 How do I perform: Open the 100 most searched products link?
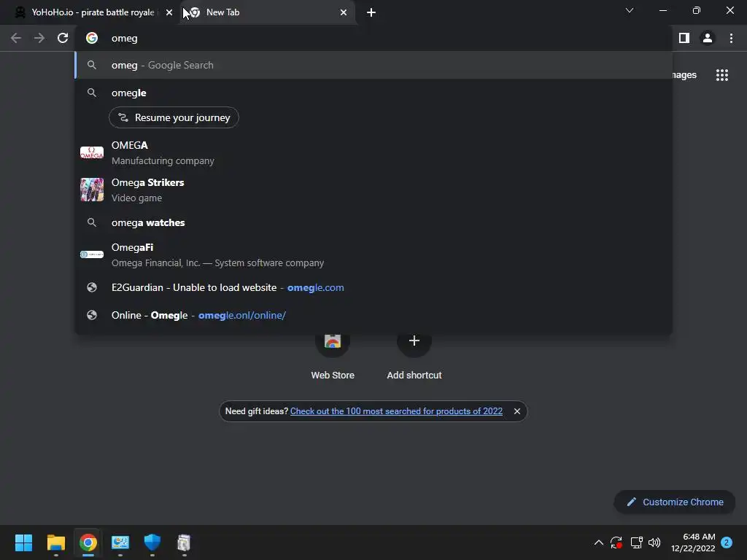pos(396,411)
